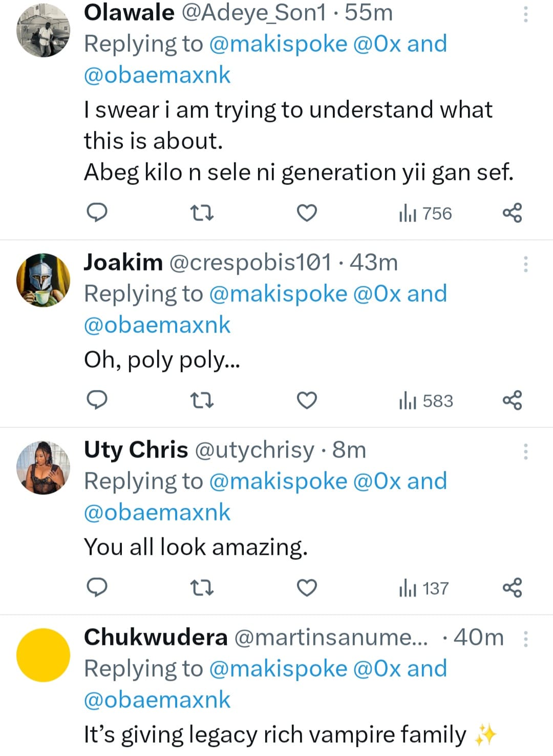Open the three-dot menu on Olawale's tweet
The height and width of the screenshot is (756, 553).
click(x=525, y=14)
